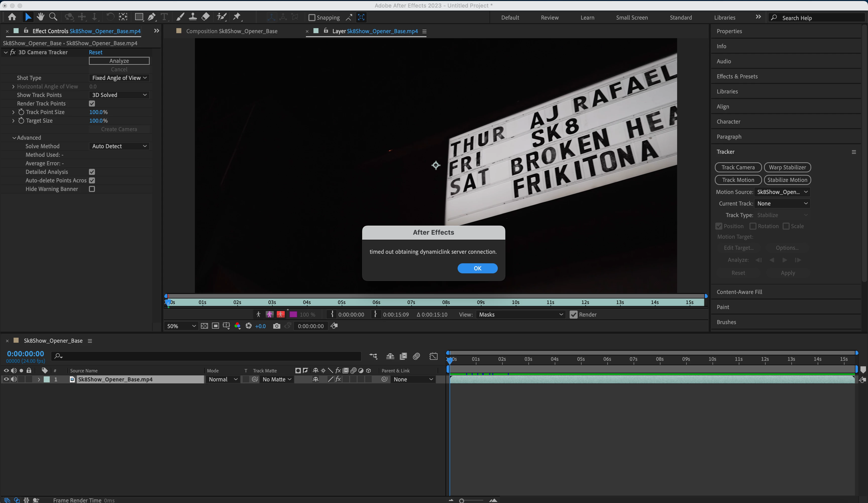Hide the Sk8Show_Opener_Base.mp4 layer video
This screenshot has width=868, height=503.
6,379
